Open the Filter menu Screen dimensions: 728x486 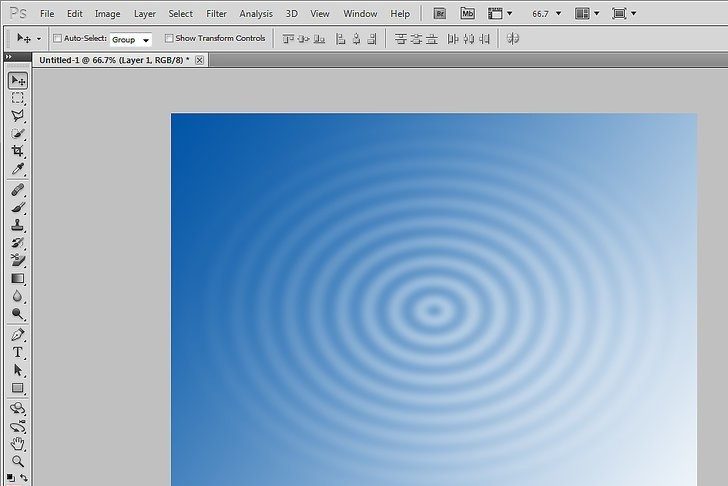216,14
